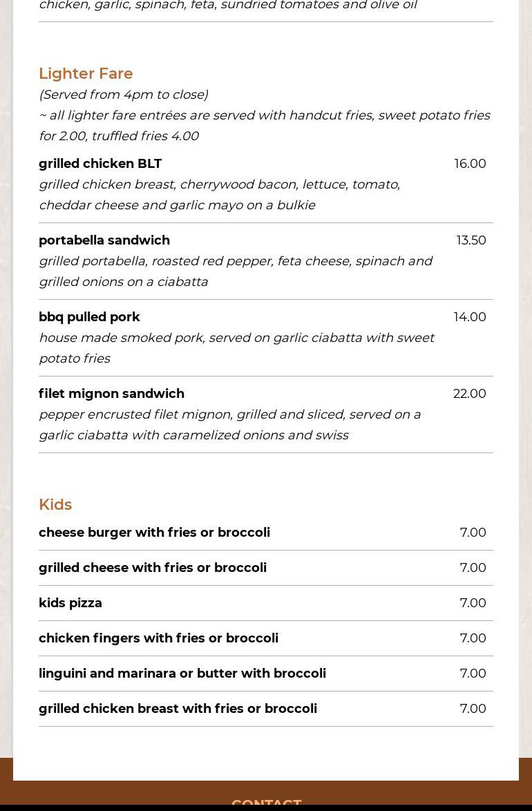This screenshot has height=811, width=532.
Task: Click the 'Served from 4pm to close' note
Action: pos(123,95)
